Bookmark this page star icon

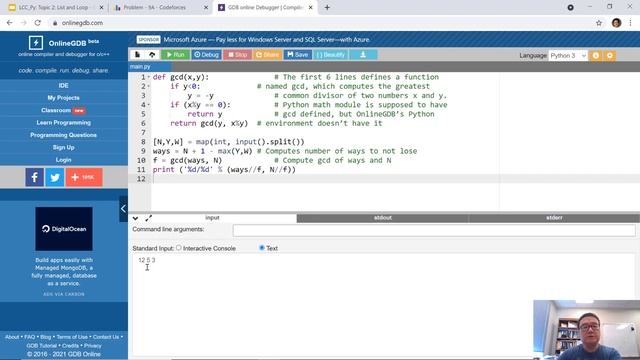coord(599,23)
